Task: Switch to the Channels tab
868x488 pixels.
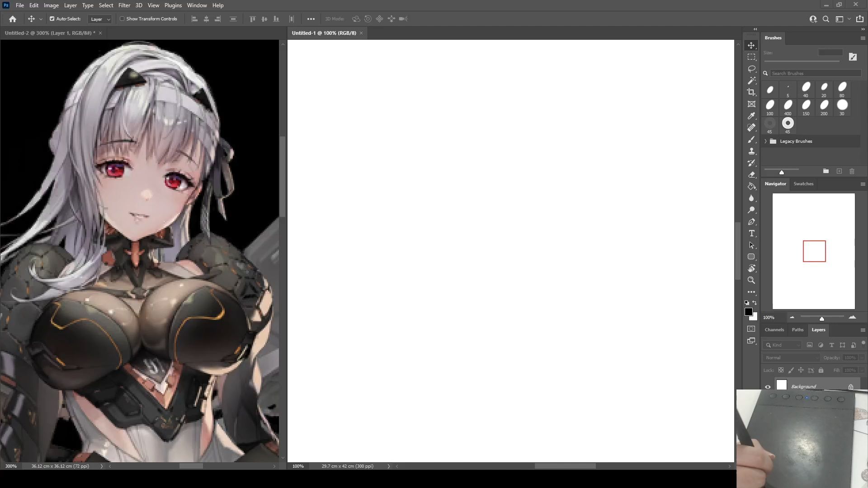Action: click(x=774, y=330)
